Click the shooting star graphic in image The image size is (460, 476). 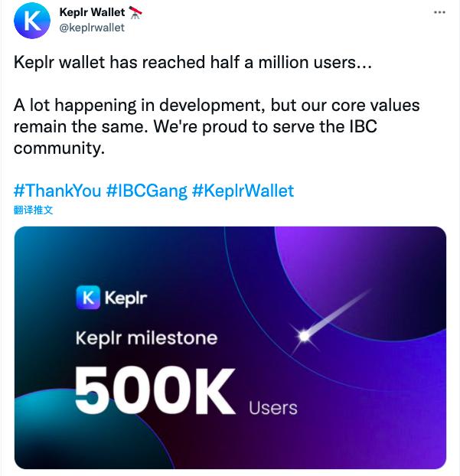tap(305, 334)
